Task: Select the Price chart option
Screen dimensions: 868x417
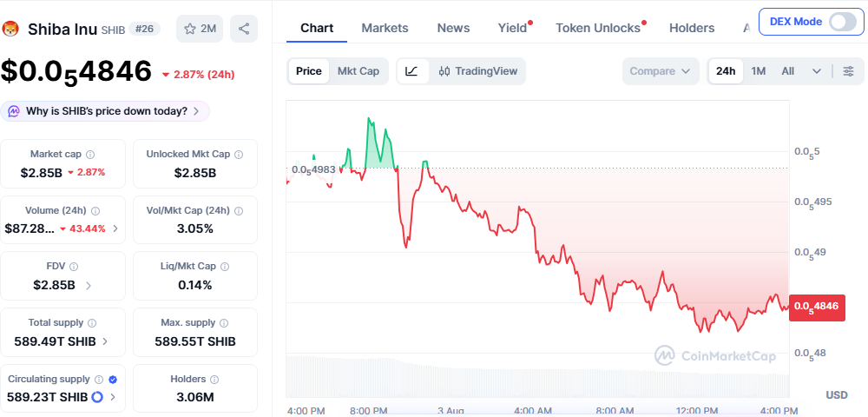Action: point(309,71)
